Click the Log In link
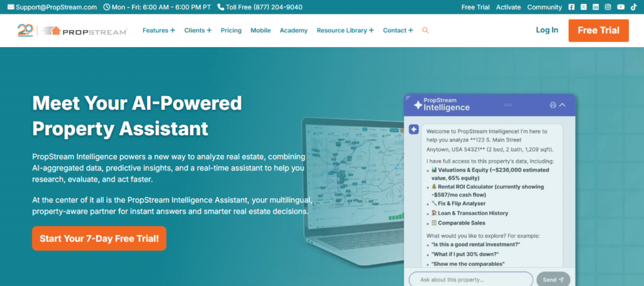 pyautogui.click(x=547, y=30)
